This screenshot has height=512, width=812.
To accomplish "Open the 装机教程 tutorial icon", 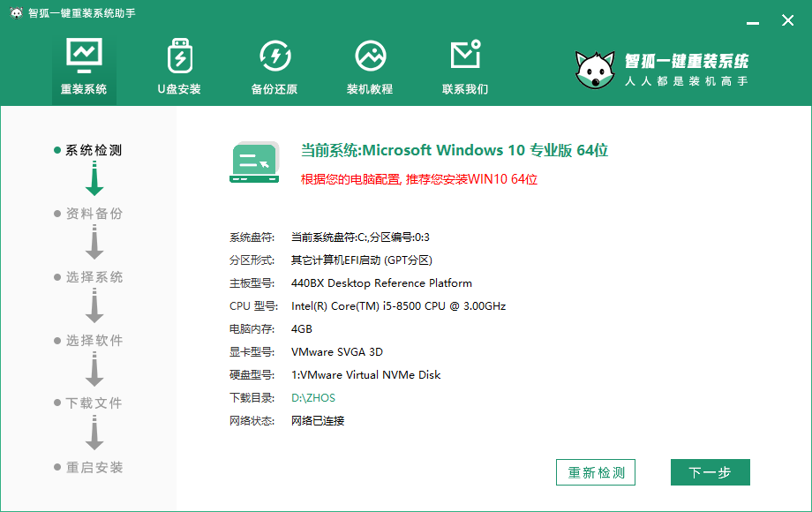I will coord(370,56).
